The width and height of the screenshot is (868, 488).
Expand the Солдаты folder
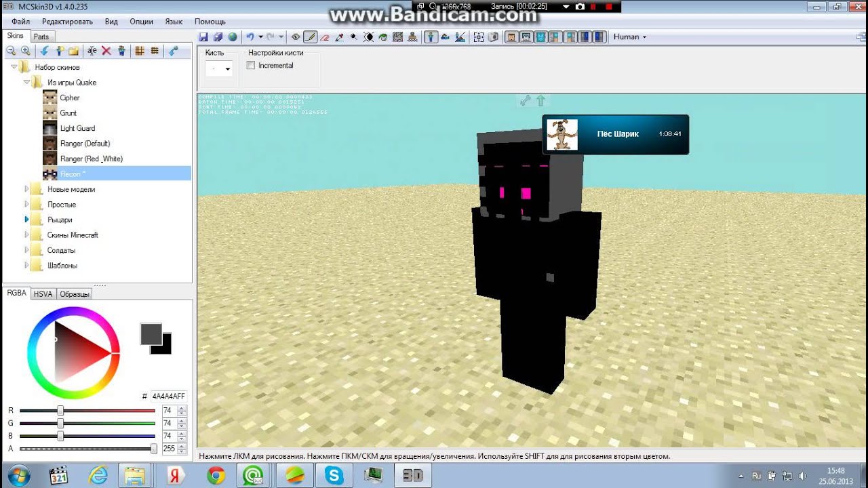pos(27,250)
